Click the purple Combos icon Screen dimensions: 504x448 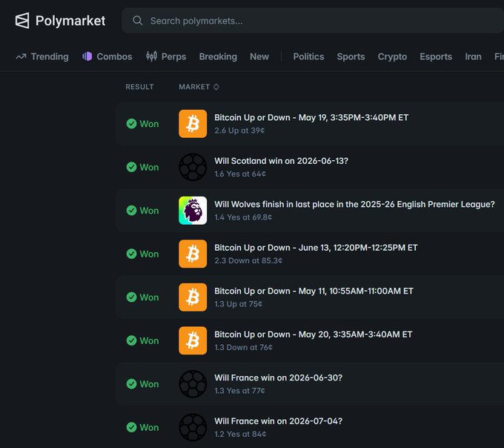(x=87, y=56)
